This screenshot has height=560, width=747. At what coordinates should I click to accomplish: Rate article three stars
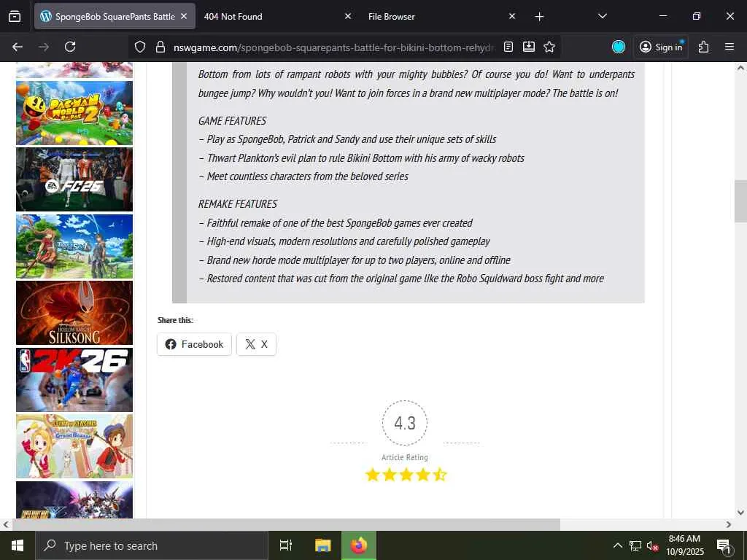pos(406,475)
